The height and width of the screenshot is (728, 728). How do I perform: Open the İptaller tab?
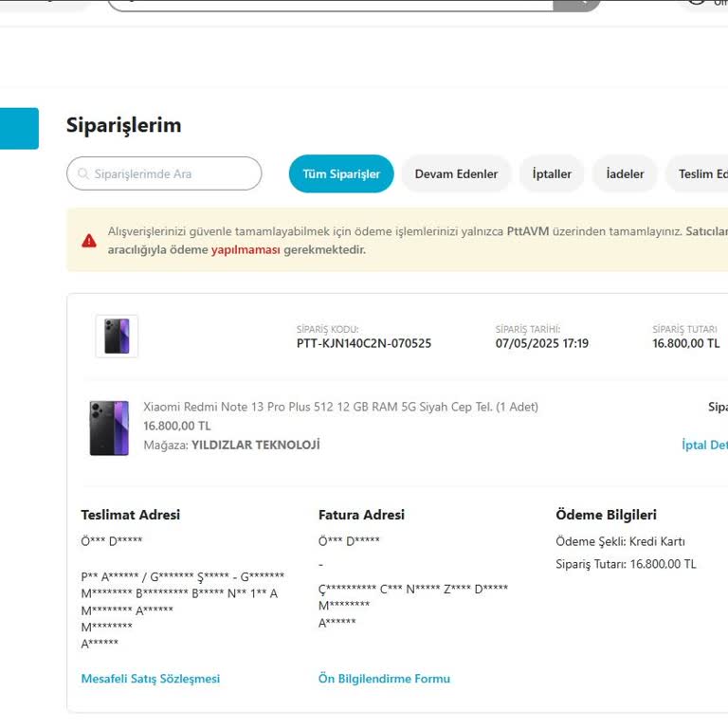[x=552, y=173]
